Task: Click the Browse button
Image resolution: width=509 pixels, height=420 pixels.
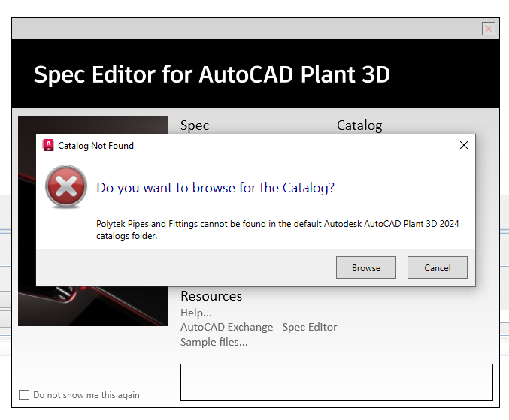Action: tap(366, 267)
